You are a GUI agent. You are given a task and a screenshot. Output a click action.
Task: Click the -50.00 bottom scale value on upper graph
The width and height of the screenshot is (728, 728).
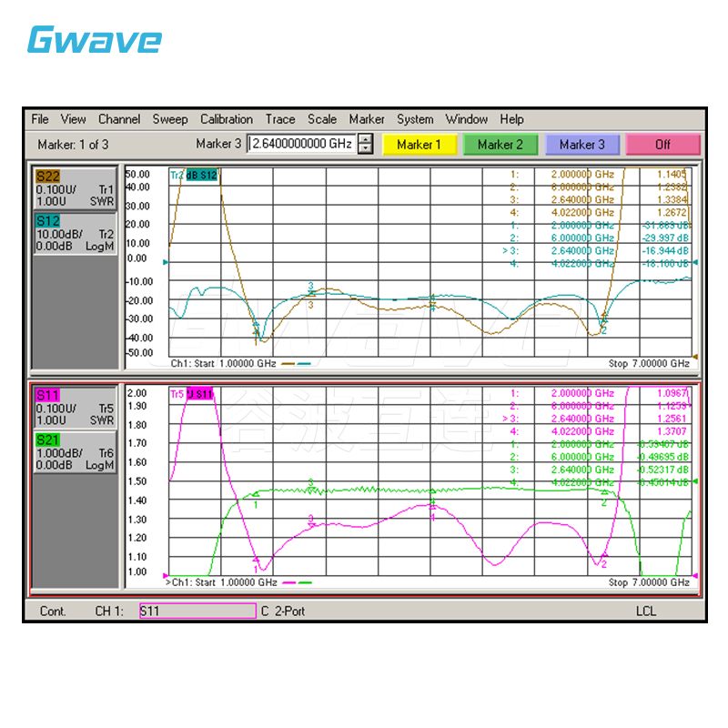(139, 352)
